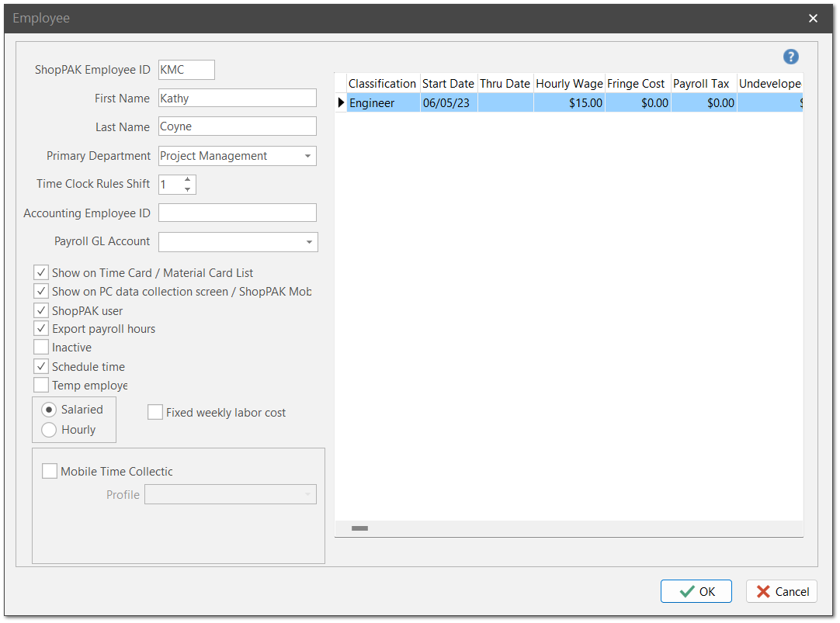Click the blue help question mark icon
The width and height of the screenshot is (840, 623).
point(790,57)
